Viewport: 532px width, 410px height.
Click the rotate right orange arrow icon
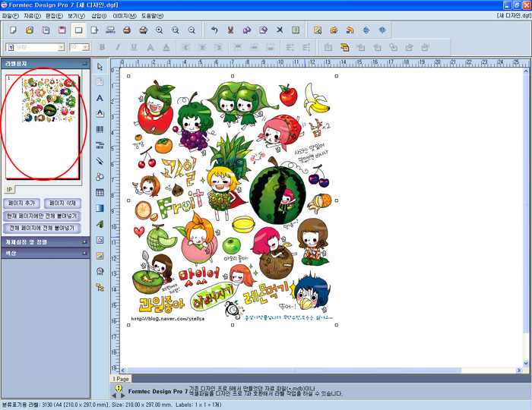coord(334,30)
